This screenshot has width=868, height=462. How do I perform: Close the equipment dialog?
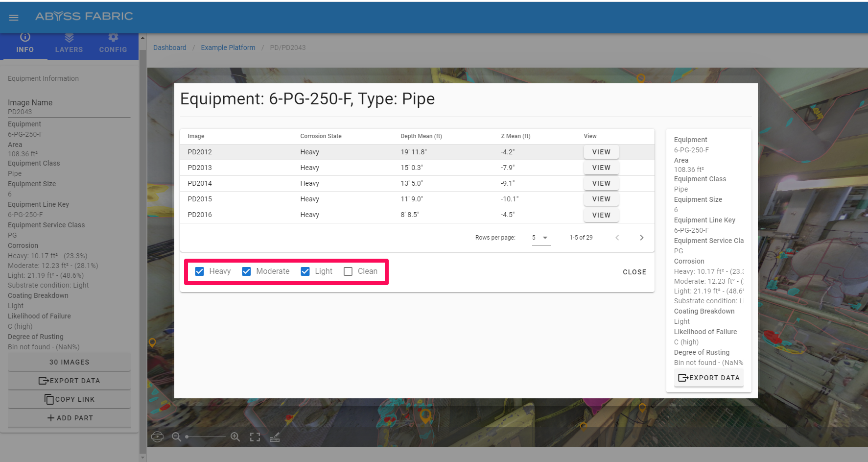[634, 272]
